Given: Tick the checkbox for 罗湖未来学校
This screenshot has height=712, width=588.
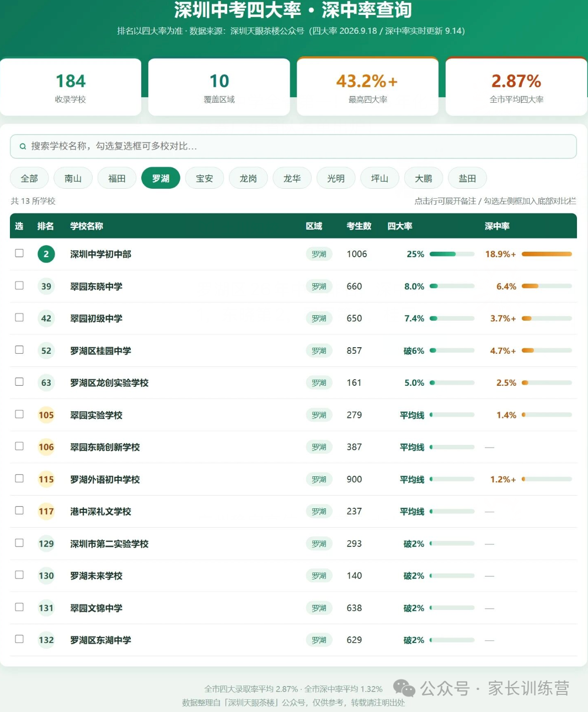Looking at the screenshot, I should [19, 575].
